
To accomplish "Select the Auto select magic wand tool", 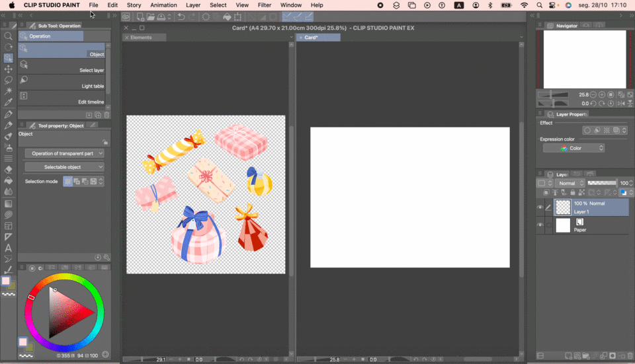I will pyautogui.click(x=8, y=91).
